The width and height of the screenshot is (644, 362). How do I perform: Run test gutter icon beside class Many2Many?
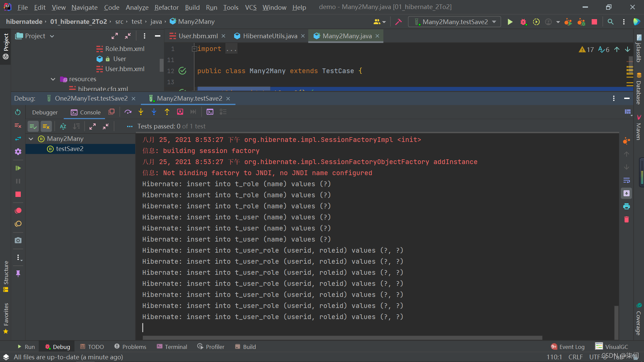click(182, 71)
